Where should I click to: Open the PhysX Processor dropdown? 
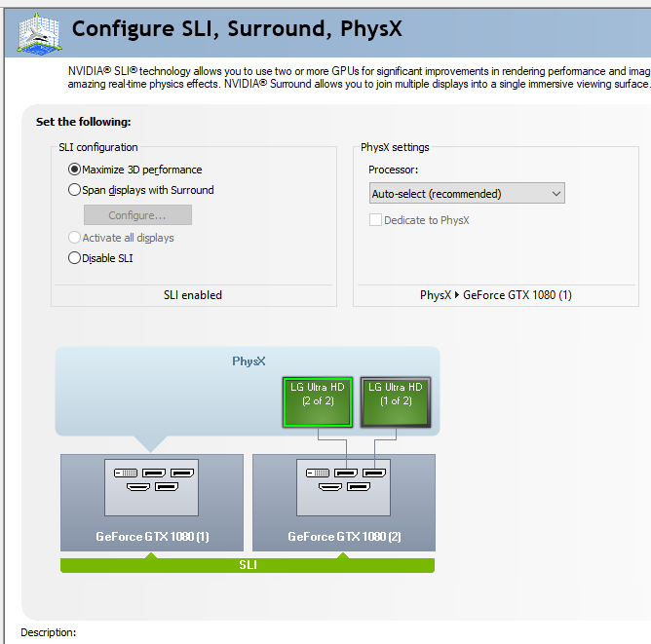coord(467,193)
